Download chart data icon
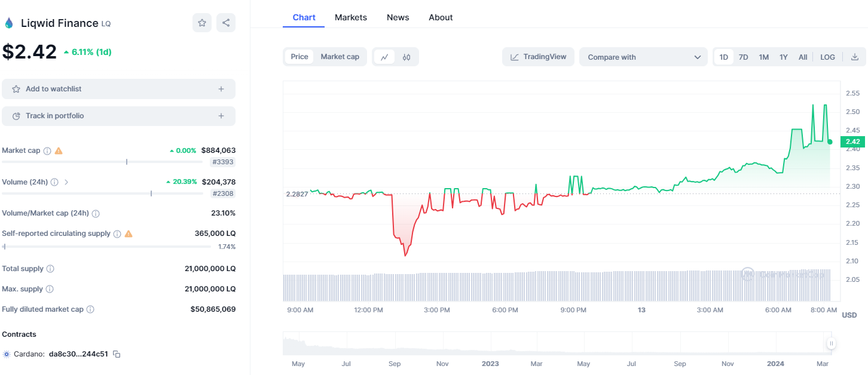The height and width of the screenshot is (375, 868). pyautogui.click(x=854, y=57)
